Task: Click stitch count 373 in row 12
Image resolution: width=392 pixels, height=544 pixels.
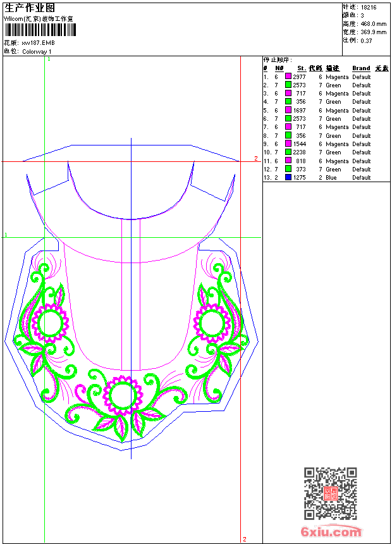Action: click(x=301, y=170)
